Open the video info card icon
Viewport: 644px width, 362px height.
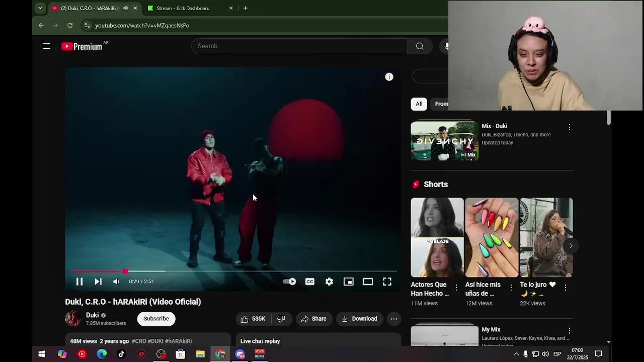click(x=389, y=77)
